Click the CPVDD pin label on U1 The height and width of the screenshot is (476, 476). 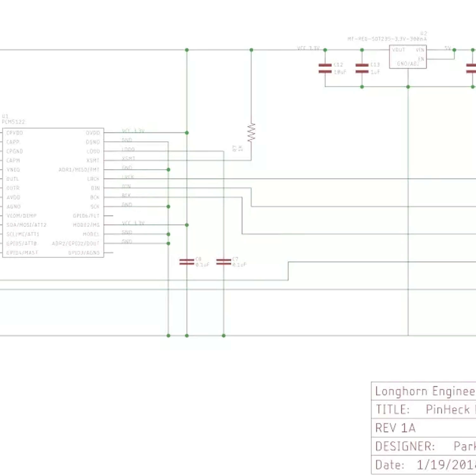[x=15, y=133]
